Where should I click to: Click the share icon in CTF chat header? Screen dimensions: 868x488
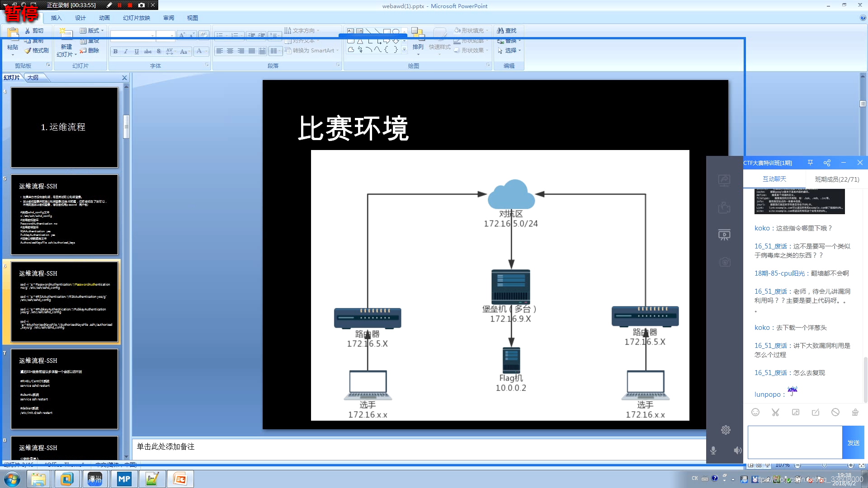coord(827,163)
